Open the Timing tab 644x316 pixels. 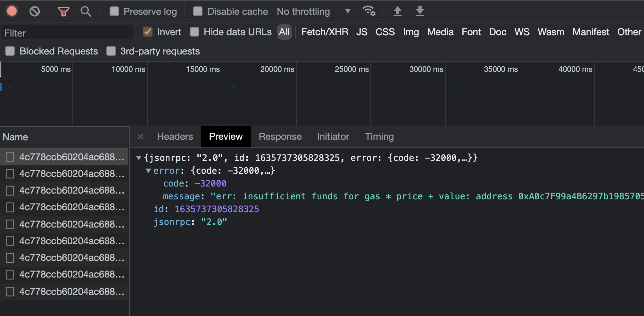click(379, 137)
